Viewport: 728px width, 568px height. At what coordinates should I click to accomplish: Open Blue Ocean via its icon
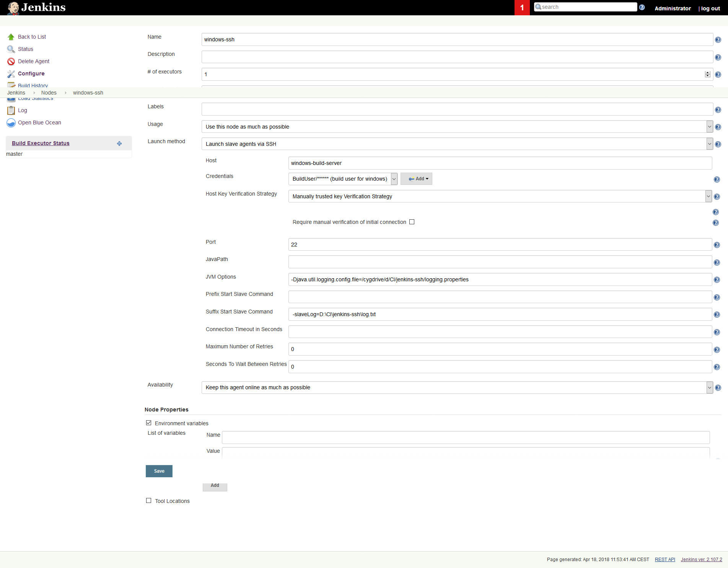tap(11, 122)
